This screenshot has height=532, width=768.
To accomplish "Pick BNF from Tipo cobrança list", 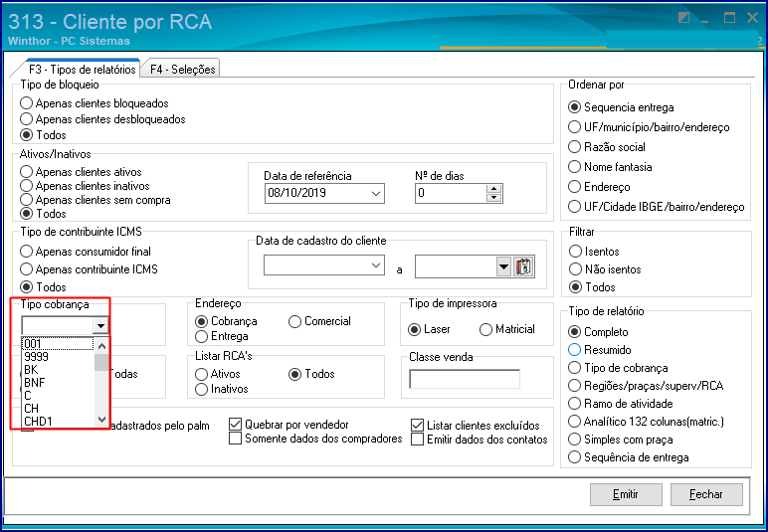I will pyautogui.click(x=58, y=382).
